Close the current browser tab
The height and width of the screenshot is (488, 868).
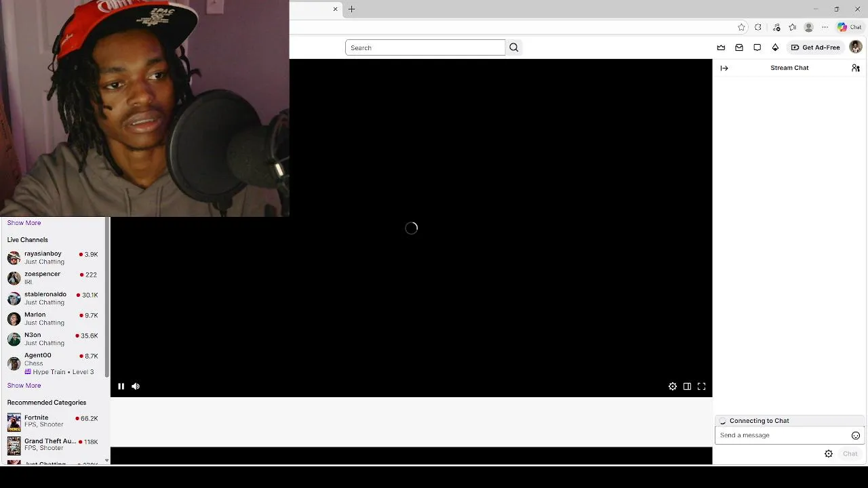335,9
